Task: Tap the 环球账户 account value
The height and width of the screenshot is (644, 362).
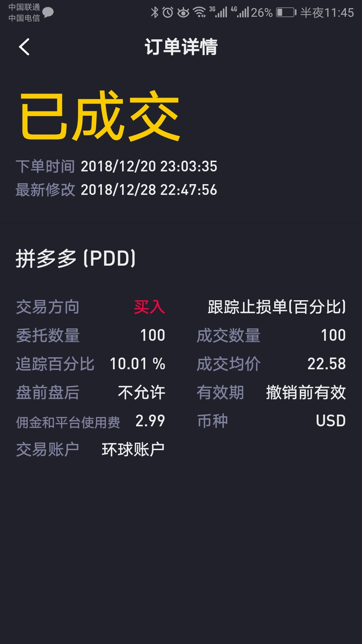Action: (133, 449)
